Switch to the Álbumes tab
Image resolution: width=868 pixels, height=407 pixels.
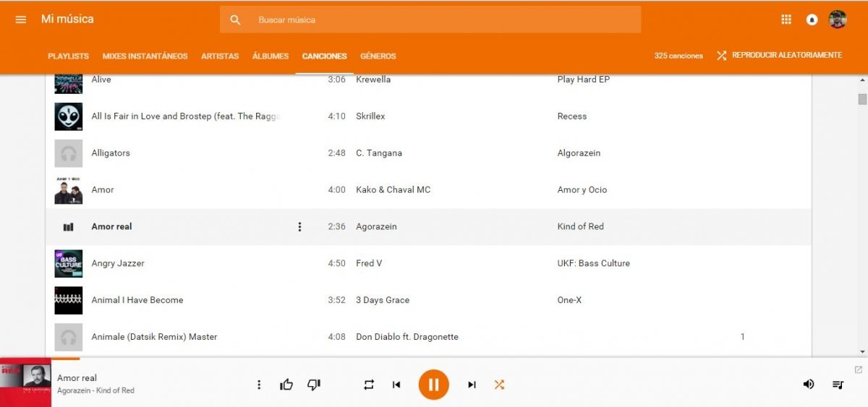(271, 56)
